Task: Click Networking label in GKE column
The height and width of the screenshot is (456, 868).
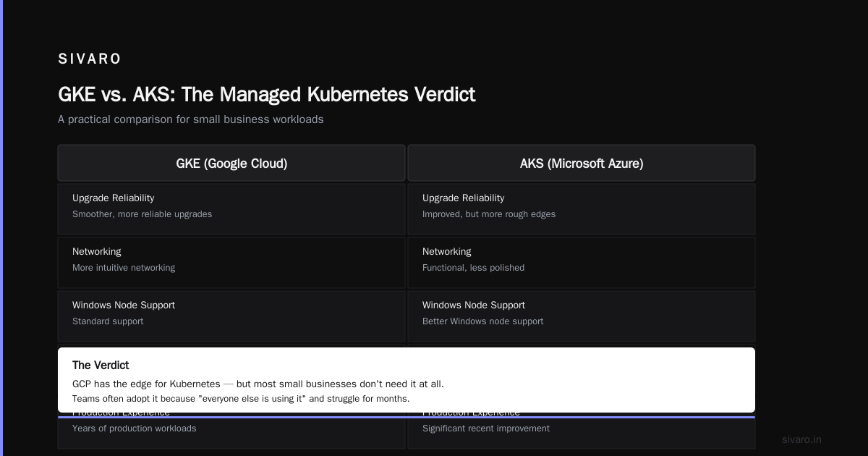Action: pos(97,252)
